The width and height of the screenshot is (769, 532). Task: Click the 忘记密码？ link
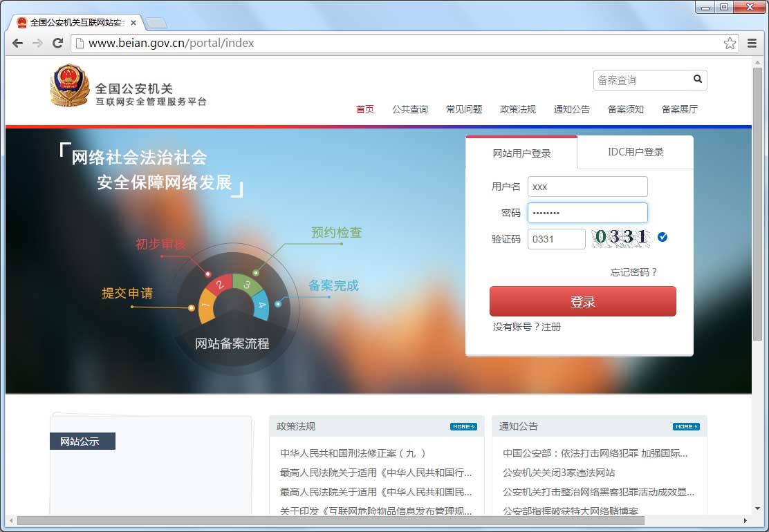click(633, 272)
